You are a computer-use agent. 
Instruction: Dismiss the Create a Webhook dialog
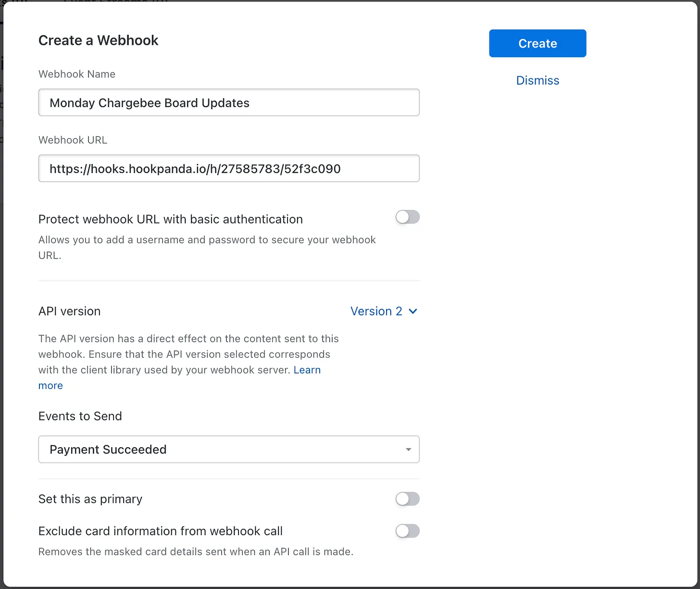pos(537,80)
